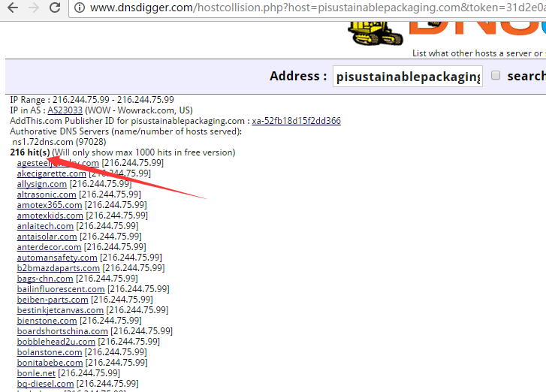Follow the anterdecor.com link
The height and width of the screenshot is (392, 546).
point(49,247)
